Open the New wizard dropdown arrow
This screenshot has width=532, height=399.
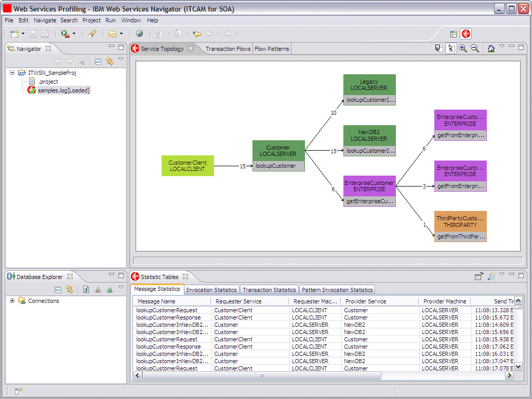pos(23,33)
